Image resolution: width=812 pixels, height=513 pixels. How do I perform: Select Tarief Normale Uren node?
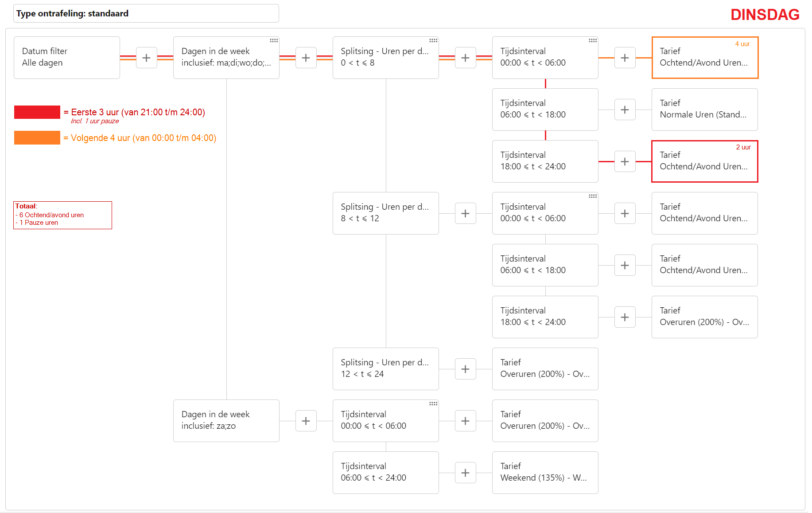tap(704, 110)
